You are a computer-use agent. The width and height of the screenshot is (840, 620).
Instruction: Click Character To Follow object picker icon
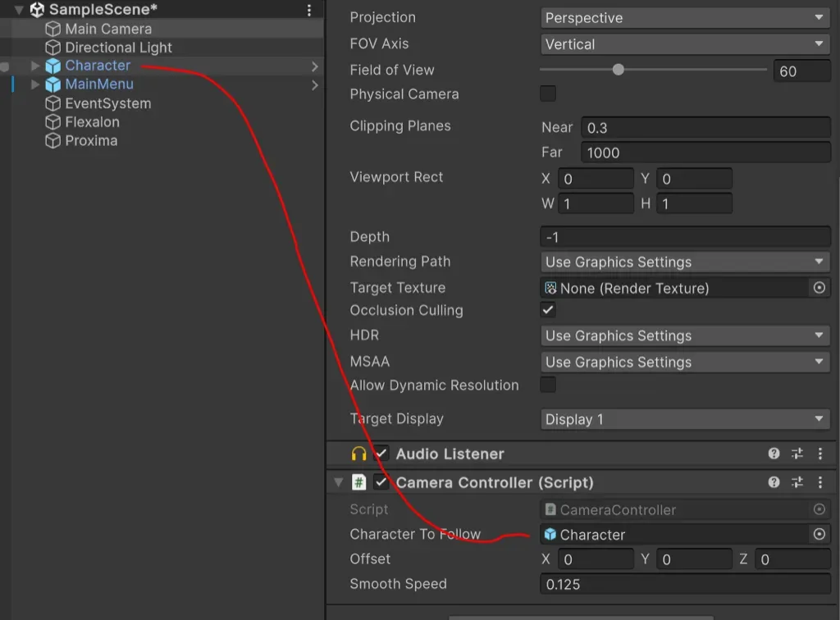click(x=819, y=535)
